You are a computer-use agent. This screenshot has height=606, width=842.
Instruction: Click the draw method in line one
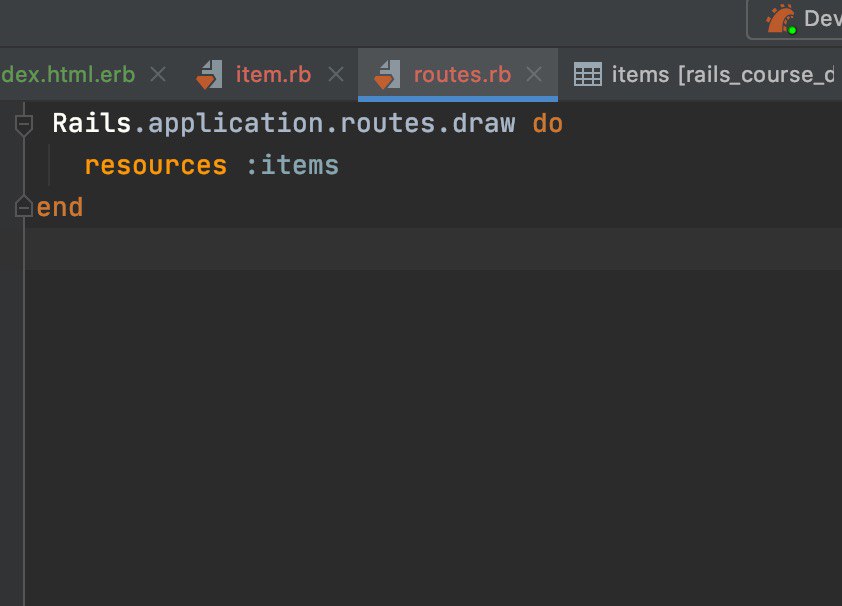[x=484, y=123]
